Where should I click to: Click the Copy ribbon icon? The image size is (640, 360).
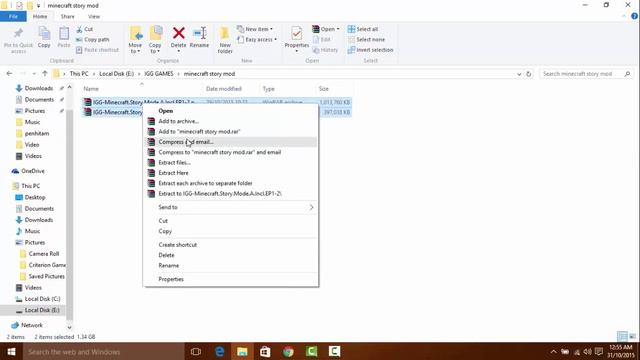[x=44, y=33]
